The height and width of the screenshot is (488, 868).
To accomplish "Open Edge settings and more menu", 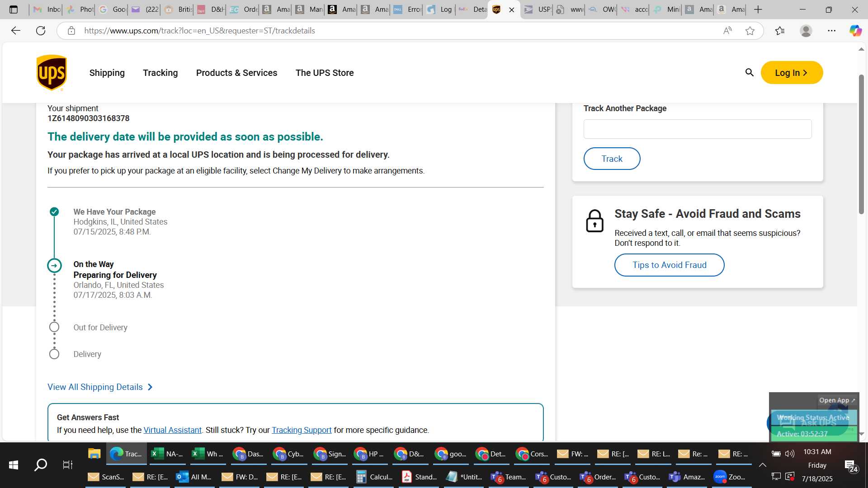I will point(832,31).
